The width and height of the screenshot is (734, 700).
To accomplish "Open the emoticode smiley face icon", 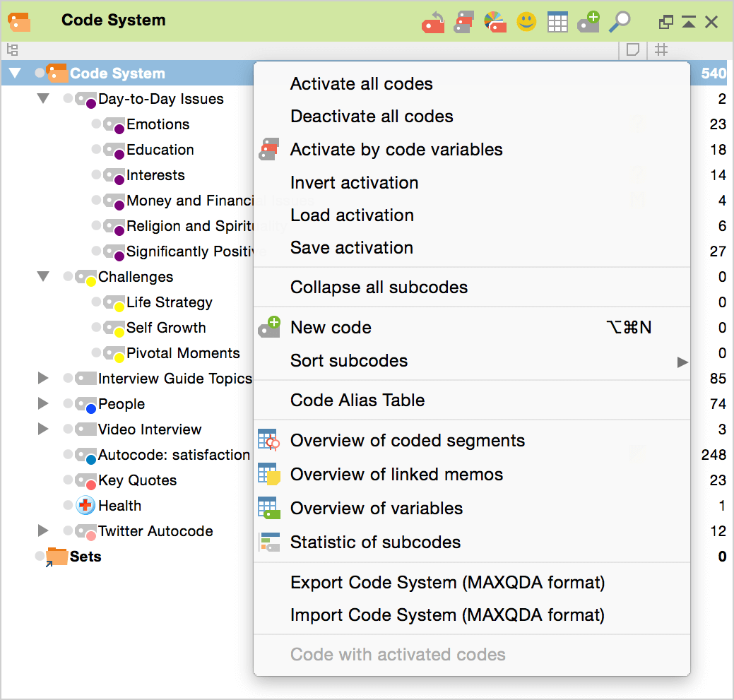I will pyautogui.click(x=526, y=23).
